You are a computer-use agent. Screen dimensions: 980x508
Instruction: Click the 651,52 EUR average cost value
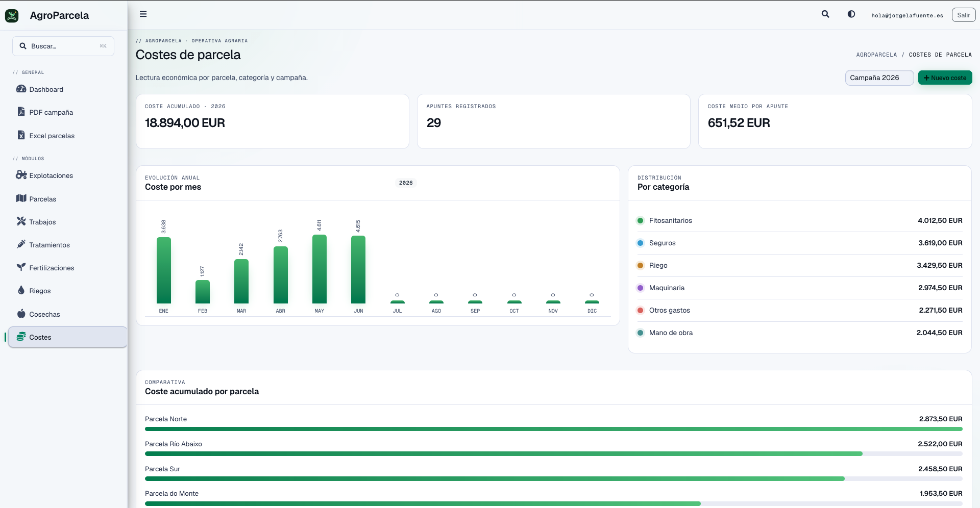point(739,123)
